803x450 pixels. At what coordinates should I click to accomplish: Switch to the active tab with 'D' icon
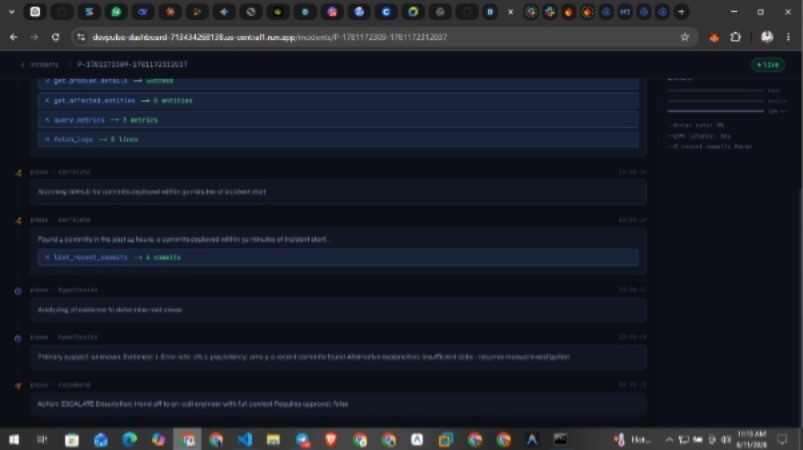point(490,12)
